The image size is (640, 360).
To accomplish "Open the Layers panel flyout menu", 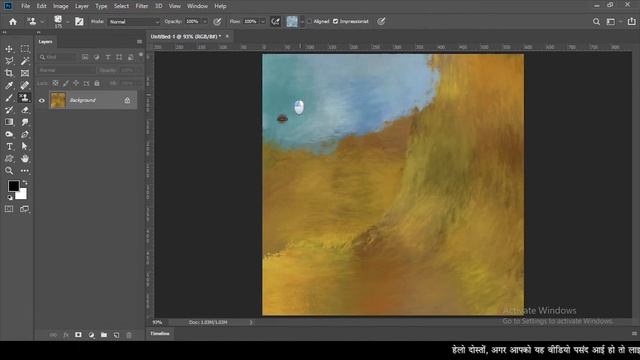I will pos(140,42).
